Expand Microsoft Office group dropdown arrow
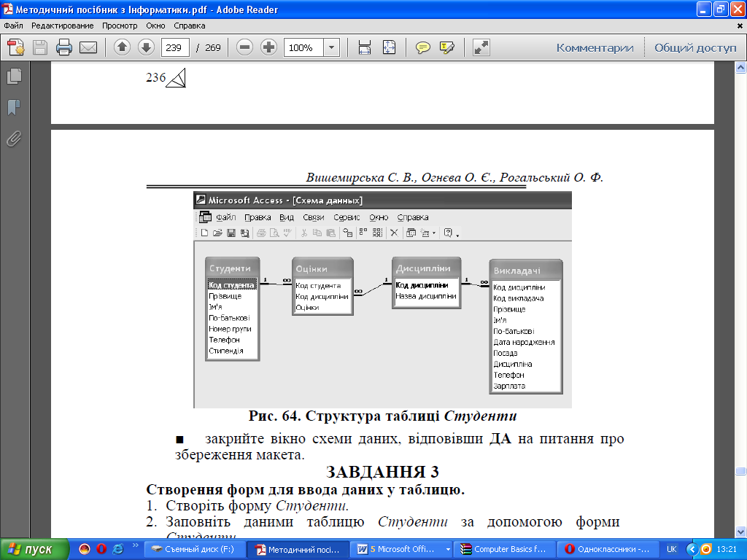 point(448,549)
